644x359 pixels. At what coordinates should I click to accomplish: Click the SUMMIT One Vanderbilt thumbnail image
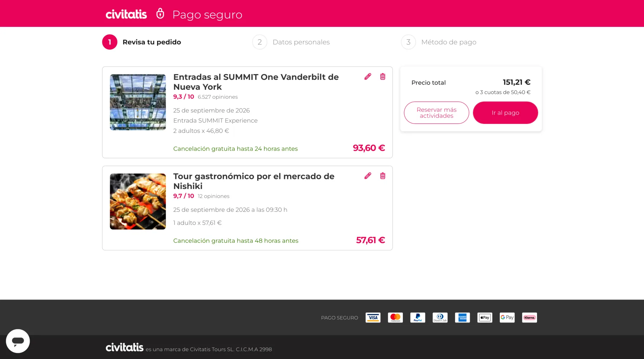coord(138,102)
